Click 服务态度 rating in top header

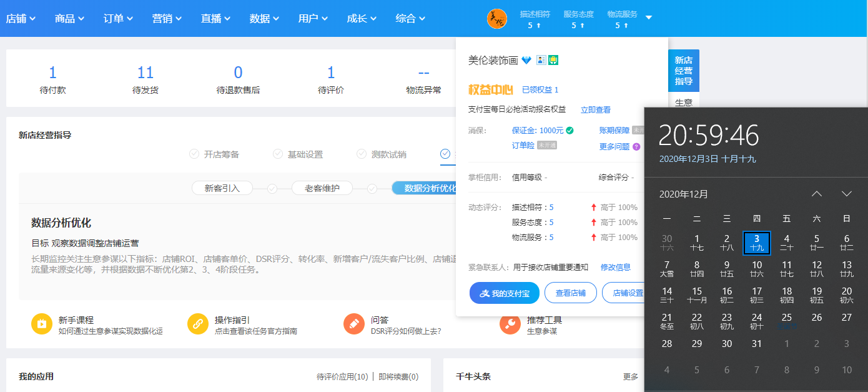tap(578, 19)
